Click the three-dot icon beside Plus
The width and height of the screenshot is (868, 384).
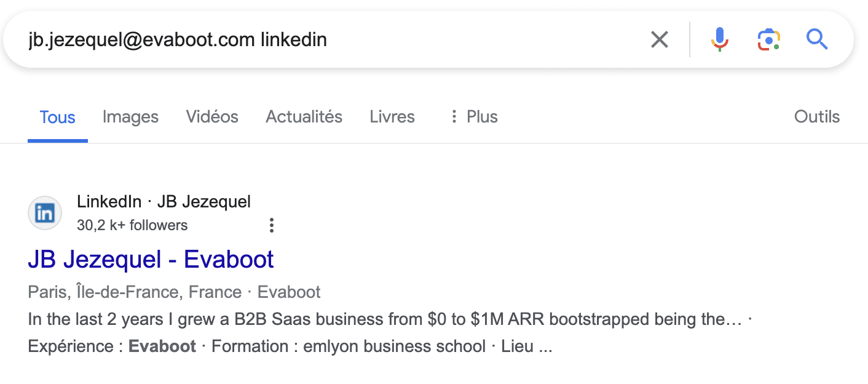click(x=453, y=116)
